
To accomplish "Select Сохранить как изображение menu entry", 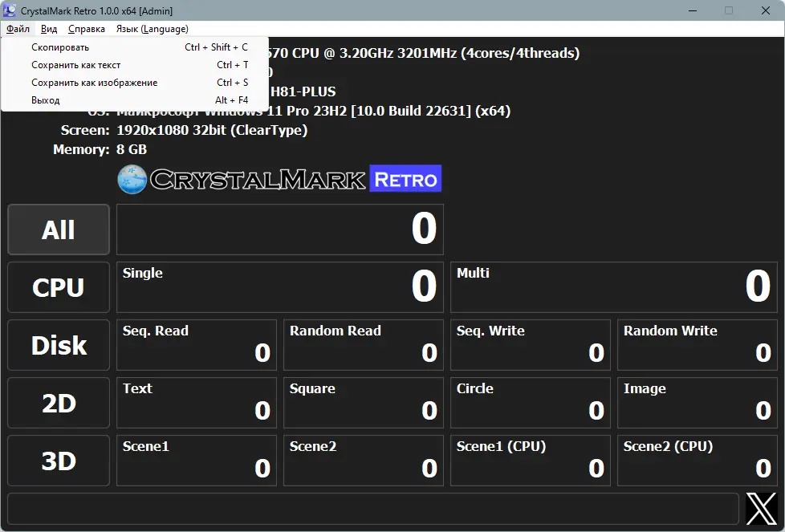I will coord(135,83).
